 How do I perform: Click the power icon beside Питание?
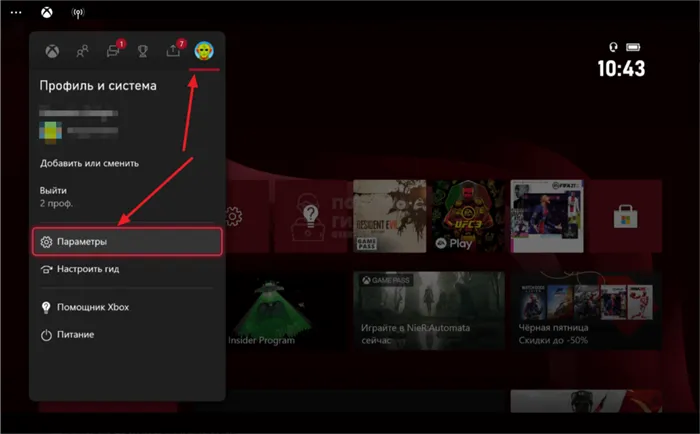click(x=46, y=335)
